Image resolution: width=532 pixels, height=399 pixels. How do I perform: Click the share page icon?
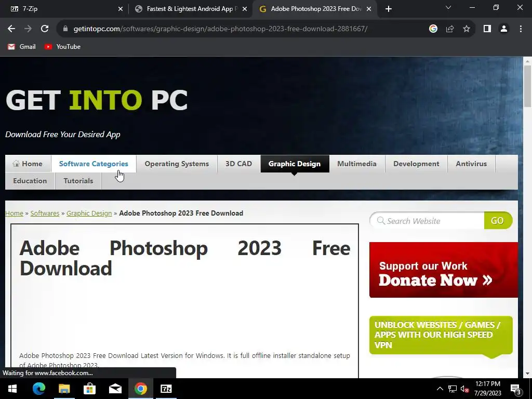pyautogui.click(x=450, y=29)
